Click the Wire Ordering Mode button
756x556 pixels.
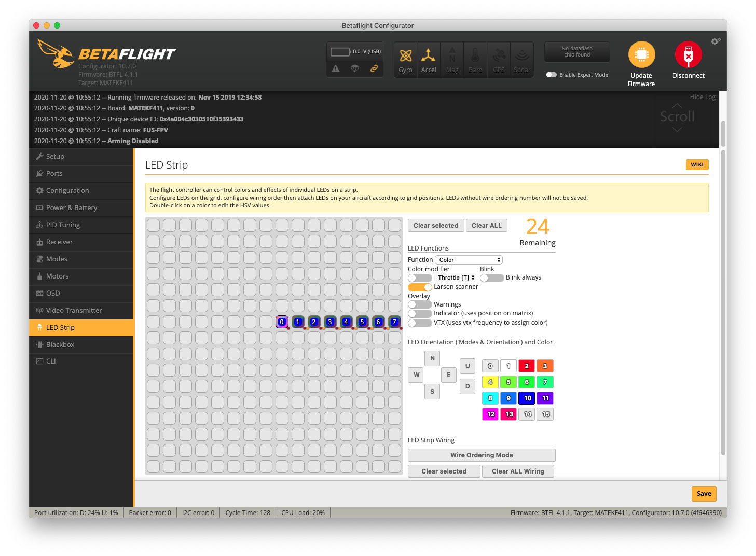[x=482, y=455]
